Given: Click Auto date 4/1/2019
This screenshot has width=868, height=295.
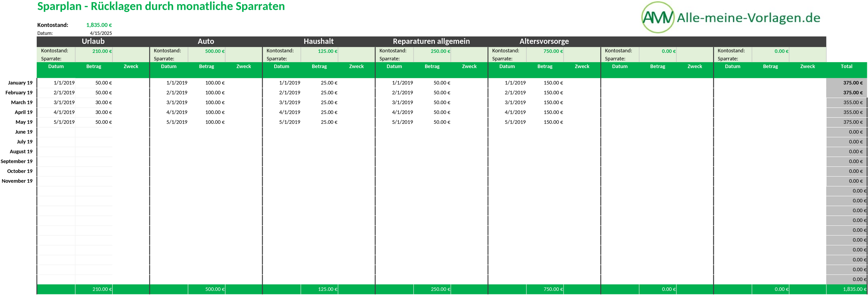Looking at the screenshot, I should (x=177, y=112).
